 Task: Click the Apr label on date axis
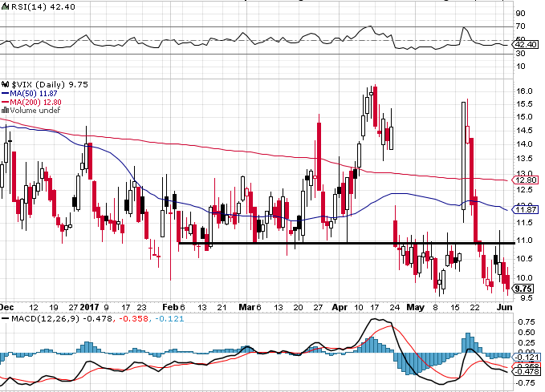tap(340, 306)
